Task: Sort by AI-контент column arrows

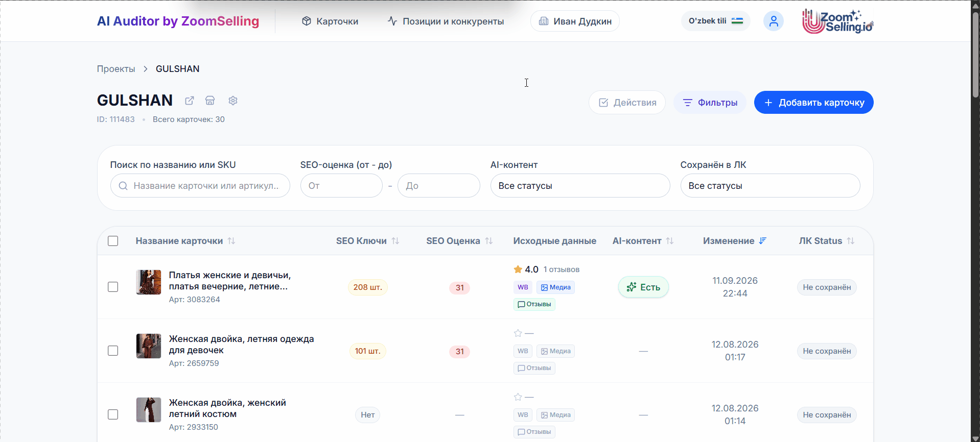Action: [x=670, y=241]
